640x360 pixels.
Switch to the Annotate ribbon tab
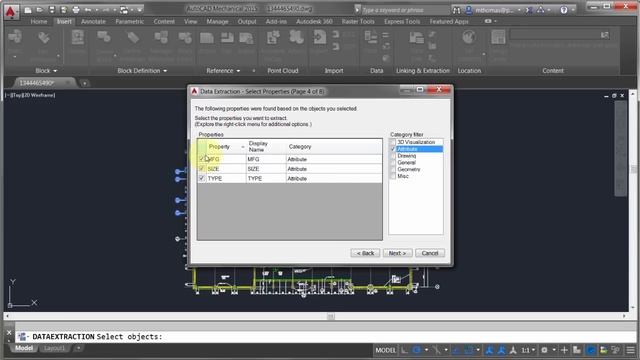coord(93,21)
